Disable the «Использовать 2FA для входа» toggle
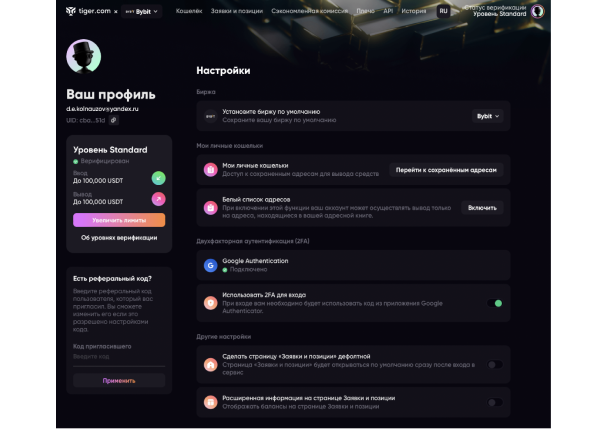The image size is (611, 430). point(495,302)
